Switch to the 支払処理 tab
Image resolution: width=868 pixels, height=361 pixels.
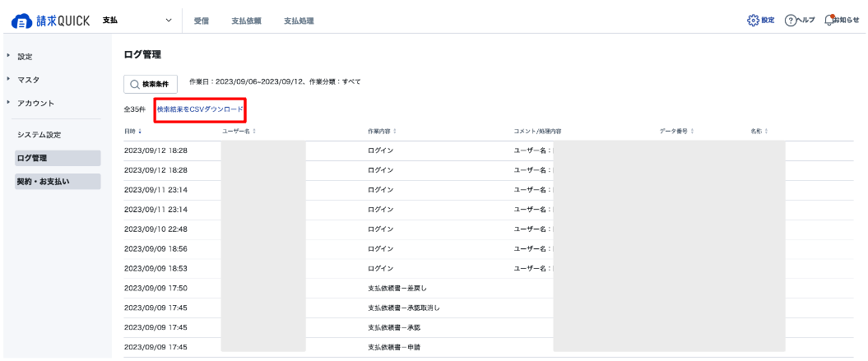coord(299,21)
